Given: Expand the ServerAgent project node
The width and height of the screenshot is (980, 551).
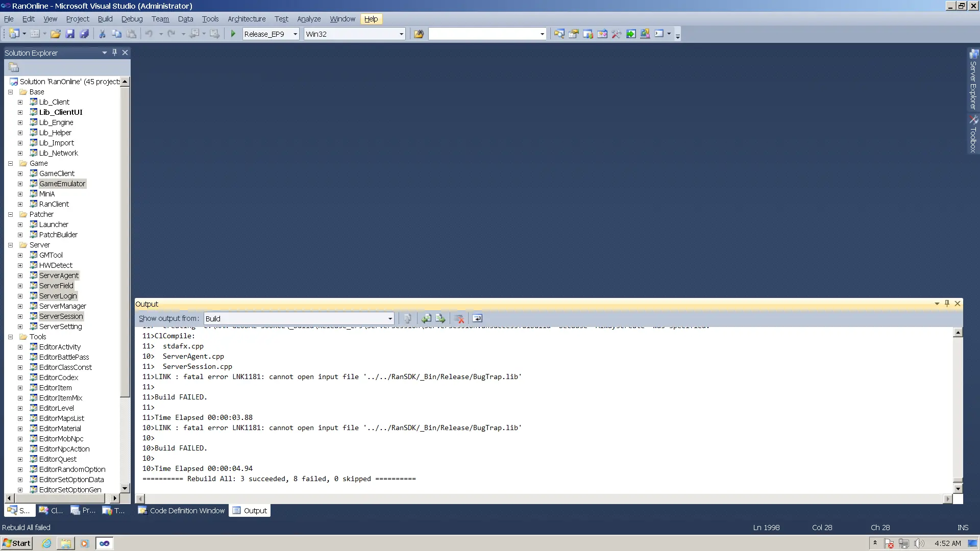Looking at the screenshot, I should point(20,275).
